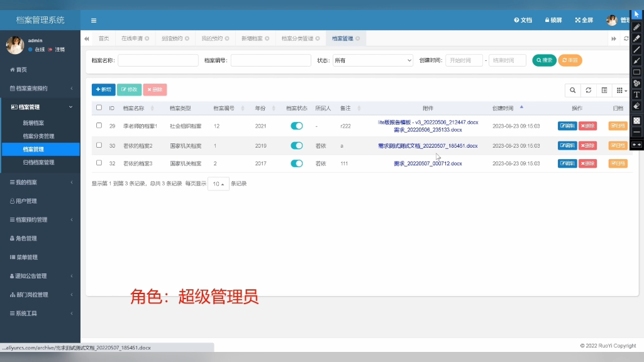Click 编辑 for 李老师的档案1 row
Image resolution: width=644 pixels, height=362 pixels.
coord(567,126)
